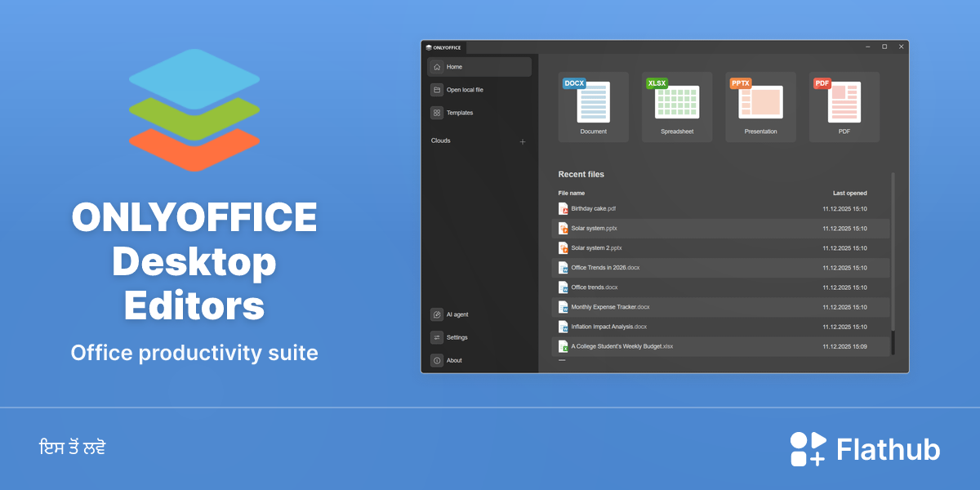Open A College Student's Weekly Budget.xlsx
This screenshot has height=490, width=980.
pos(720,346)
